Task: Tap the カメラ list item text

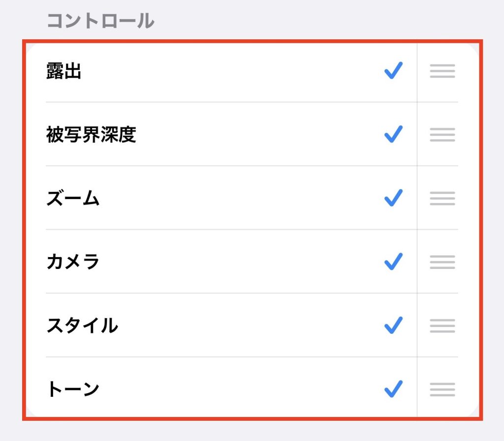Action: click(x=73, y=262)
